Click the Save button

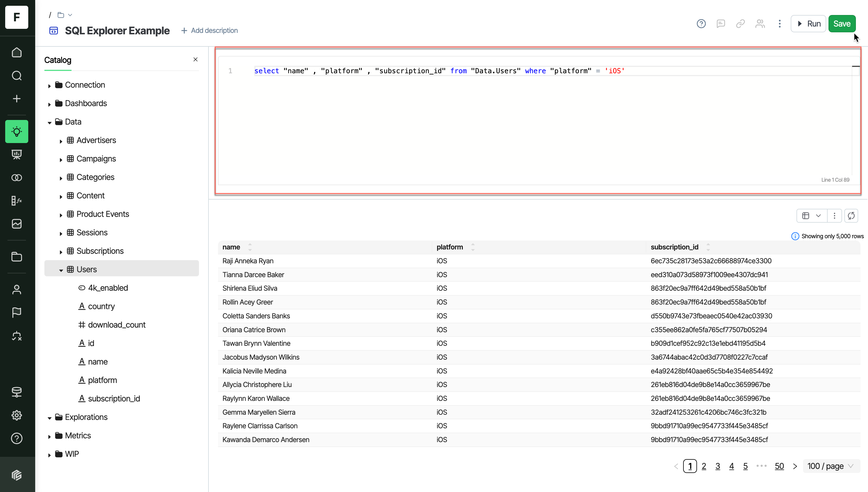tap(842, 24)
